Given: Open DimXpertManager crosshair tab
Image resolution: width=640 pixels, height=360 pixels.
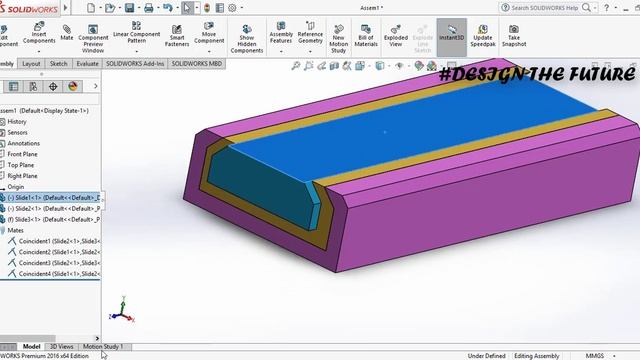Looking at the screenshot, I should [53, 86].
